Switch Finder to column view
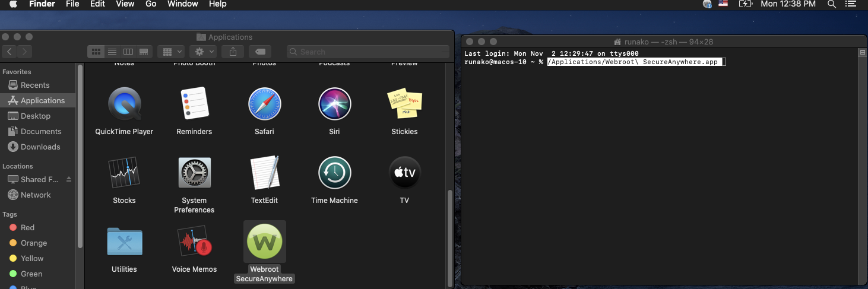 128,52
